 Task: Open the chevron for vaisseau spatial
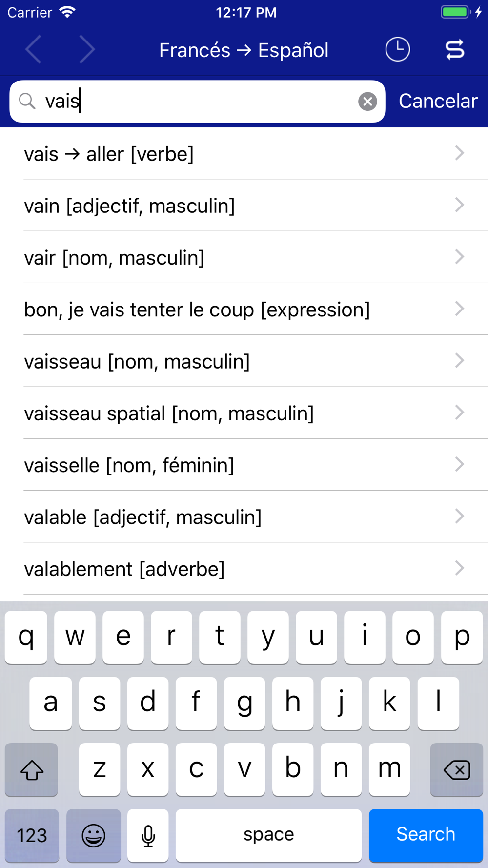(459, 413)
